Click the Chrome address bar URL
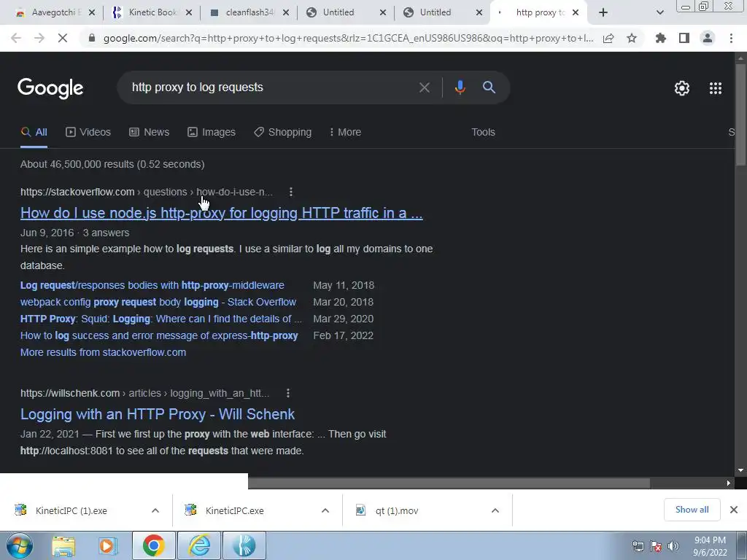Screen dimensions: 747x560 (348, 38)
